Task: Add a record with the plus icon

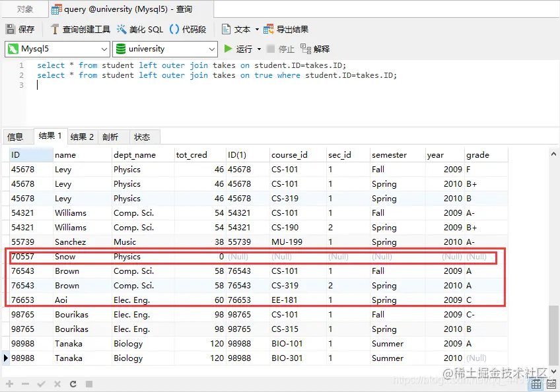Action: click(10, 384)
